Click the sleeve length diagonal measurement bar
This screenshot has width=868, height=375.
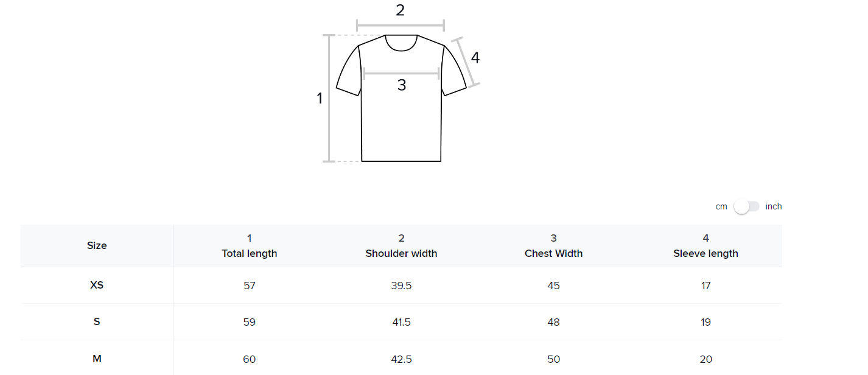pos(466,62)
